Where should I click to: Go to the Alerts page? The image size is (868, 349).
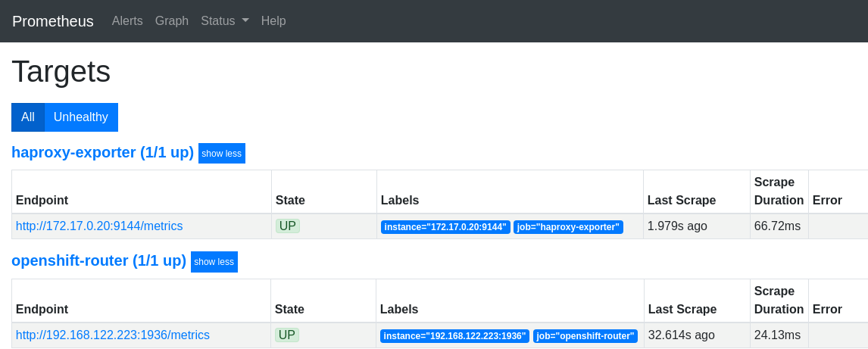point(127,21)
